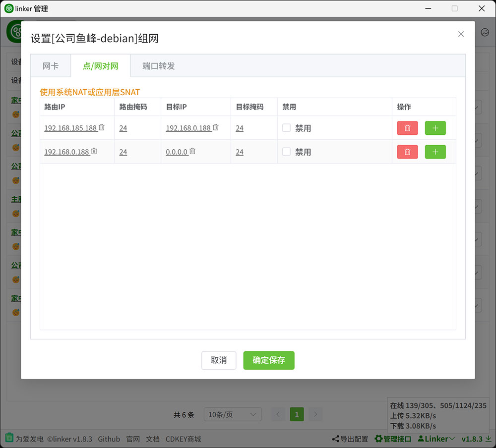
Task: Open the 官网 footer link
Action: [133, 439]
